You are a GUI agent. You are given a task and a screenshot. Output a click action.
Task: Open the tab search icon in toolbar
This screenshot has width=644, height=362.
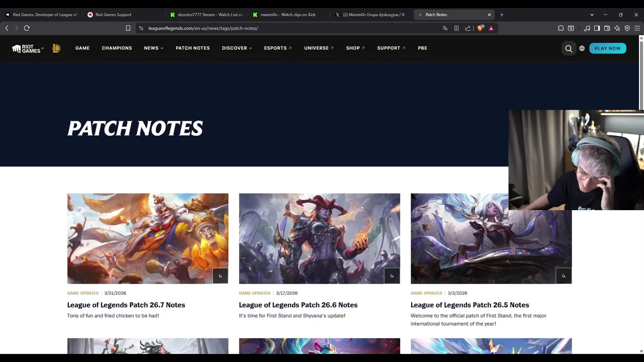(x=571, y=28)
